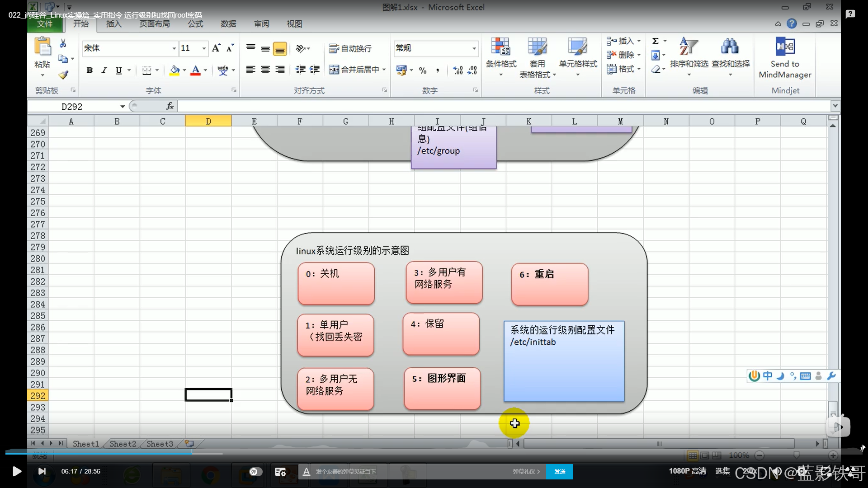The height and width of the screenshot is (488, 868).
Task: Click the 合并后居中 merge button
Action: [354, 70]
